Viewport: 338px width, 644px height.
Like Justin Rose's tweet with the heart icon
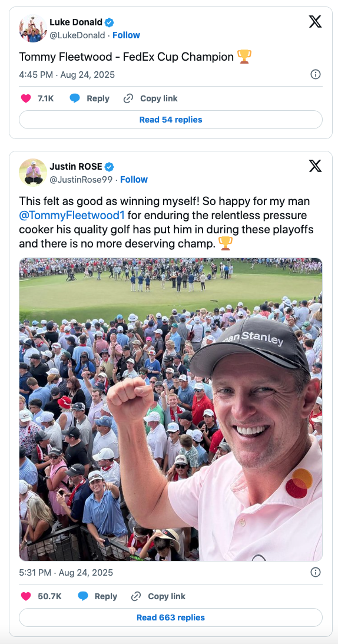26,596
